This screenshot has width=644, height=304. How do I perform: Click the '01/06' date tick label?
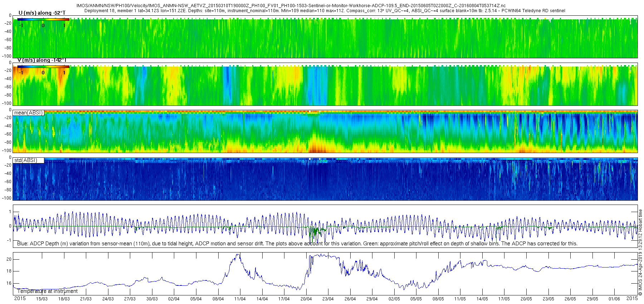pos(614,299)
